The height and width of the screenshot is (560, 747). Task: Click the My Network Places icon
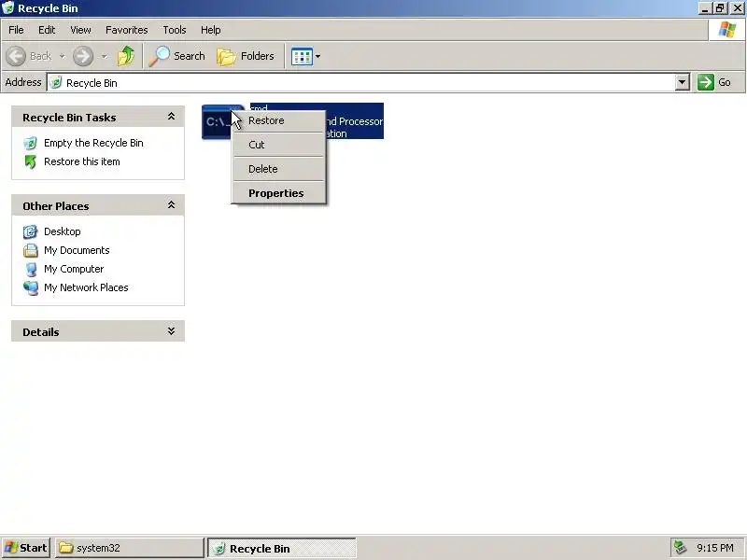coord(31,288)
